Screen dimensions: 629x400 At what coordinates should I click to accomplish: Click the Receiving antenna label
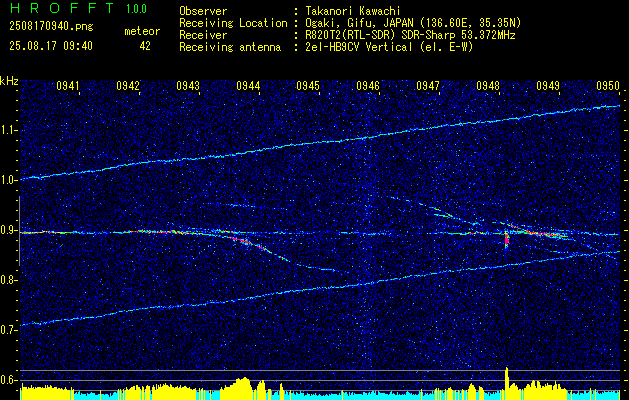point(230,47)
